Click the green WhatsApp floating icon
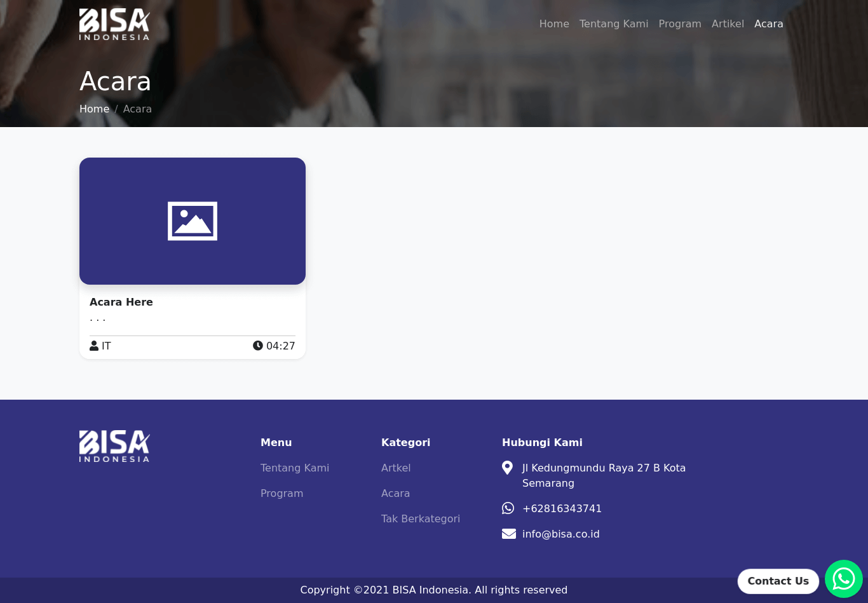The image size is (868, 603). (x=844, y=579)
